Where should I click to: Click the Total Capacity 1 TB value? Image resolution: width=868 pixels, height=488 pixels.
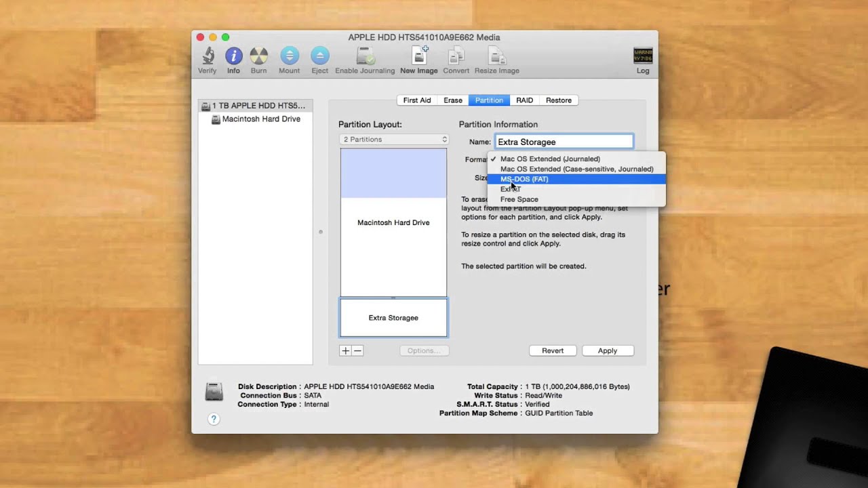point(577,387)
